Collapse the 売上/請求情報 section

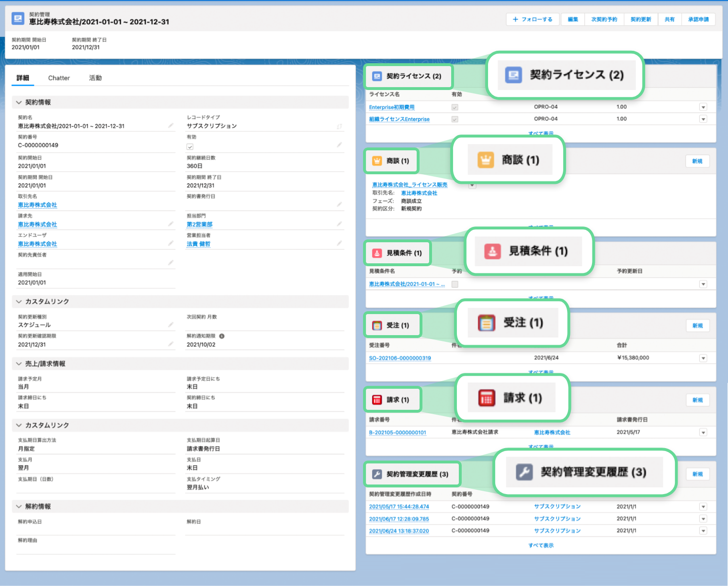(19, 364)
